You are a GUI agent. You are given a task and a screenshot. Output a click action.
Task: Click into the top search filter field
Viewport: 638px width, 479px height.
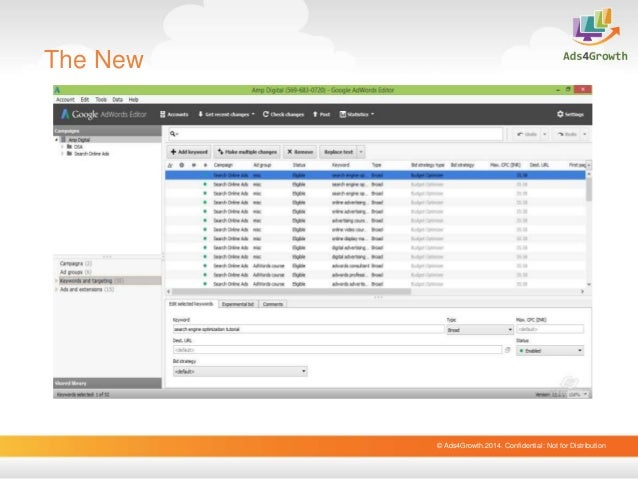[x=336, y=134]
